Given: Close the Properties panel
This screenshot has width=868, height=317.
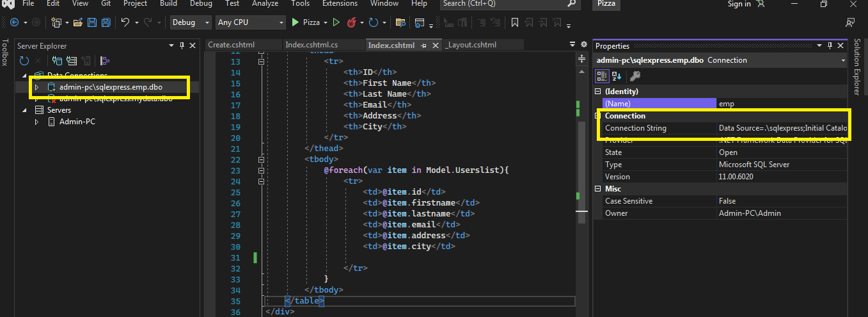Looking at the screenshot, I should pyautogui.click(x=839, y=46).
